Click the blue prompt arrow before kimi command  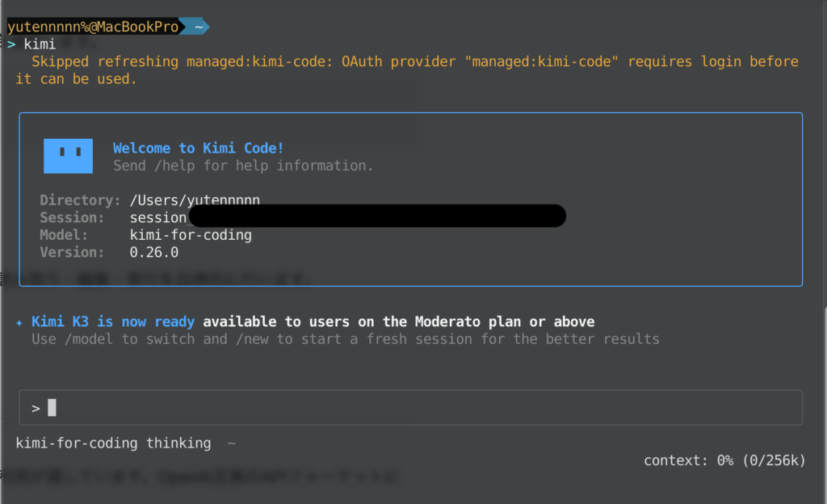click(x=11, y=44)
